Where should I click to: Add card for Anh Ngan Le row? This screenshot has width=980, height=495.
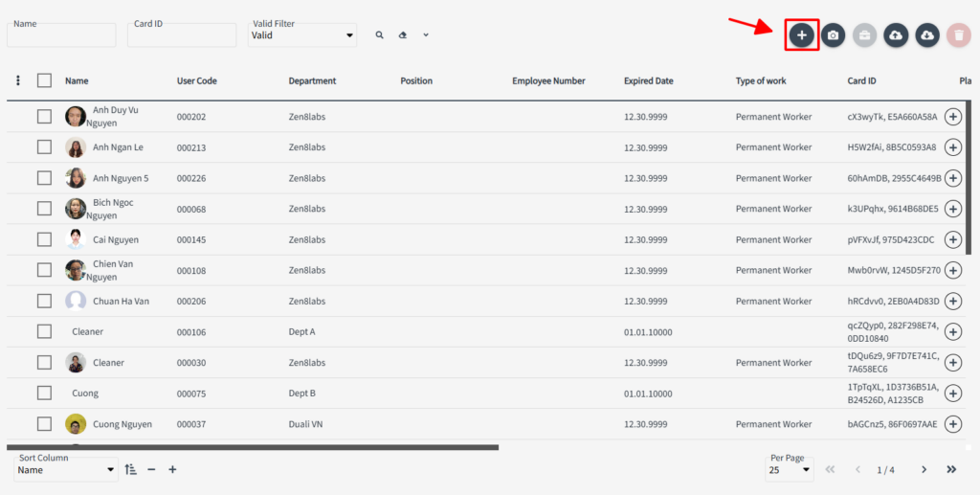(x=952, y=147)
